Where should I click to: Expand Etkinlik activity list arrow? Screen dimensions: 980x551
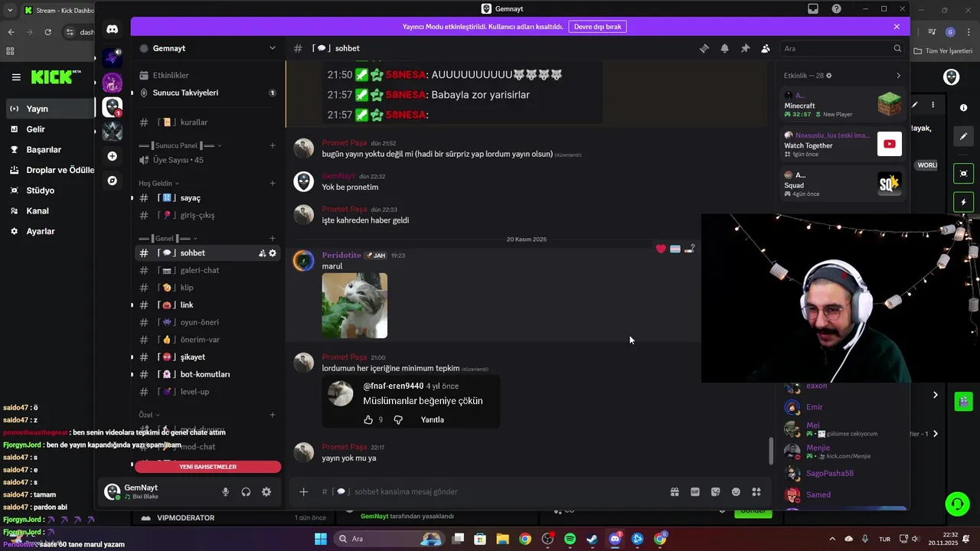pos(898,76)
